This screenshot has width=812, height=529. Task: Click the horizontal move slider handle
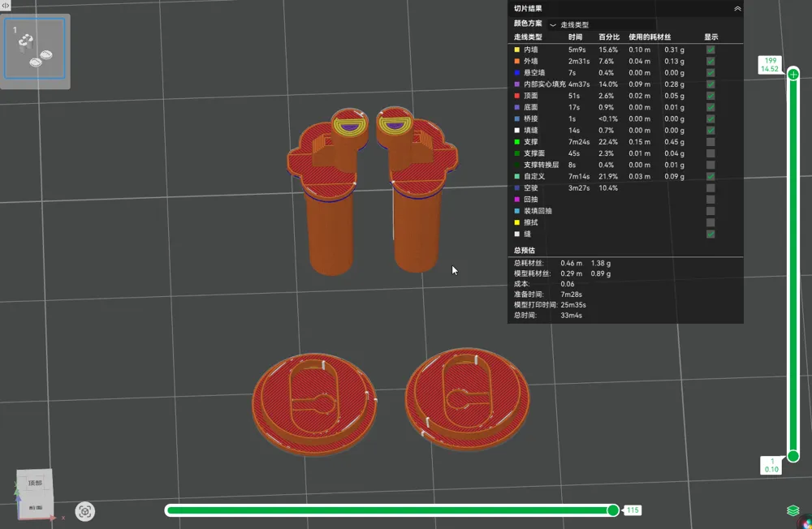pos(612,510)
